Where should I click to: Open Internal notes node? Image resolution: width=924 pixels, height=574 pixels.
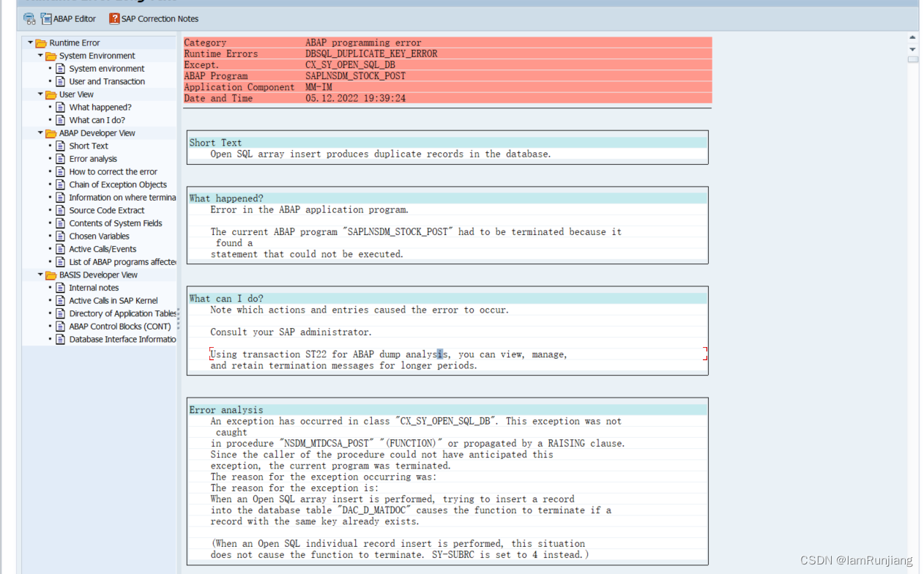(x=94, y=288)
